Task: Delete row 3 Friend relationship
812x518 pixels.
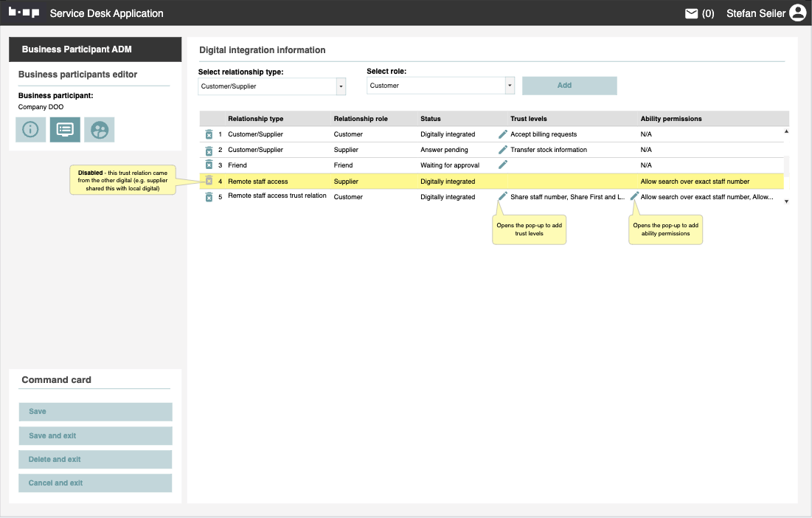Action: pyautogui.click(x=209, y=165)
